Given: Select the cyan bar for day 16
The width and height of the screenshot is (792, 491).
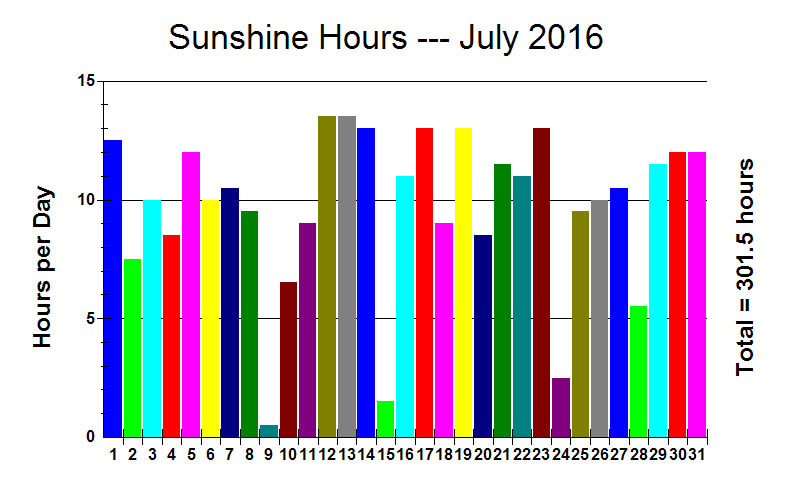Looking at the screenshot, I should point(405,307).
